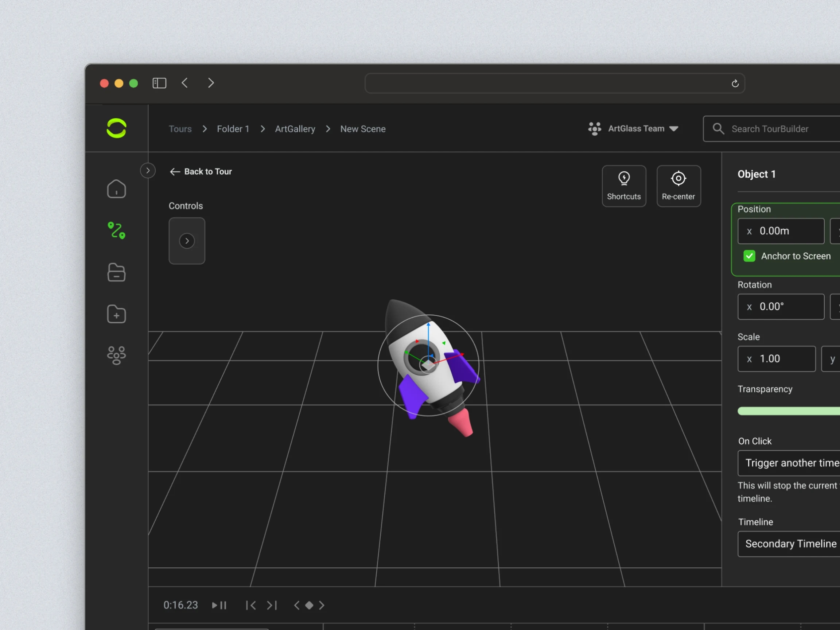The width and height of the screenshot is (840, 630).
Task: Add a keyframe with the diamond icon
Action: click(x=309, y=605)
